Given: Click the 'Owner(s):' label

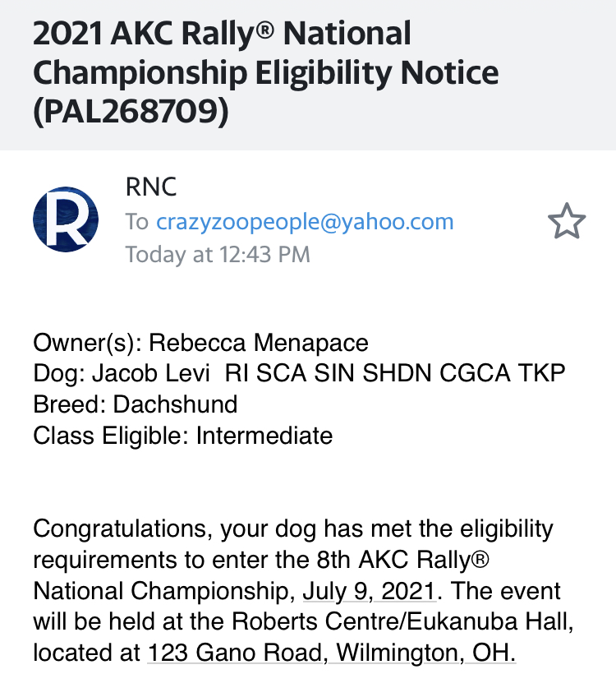Looking at the screenshot, I should (x=87, y=342).
